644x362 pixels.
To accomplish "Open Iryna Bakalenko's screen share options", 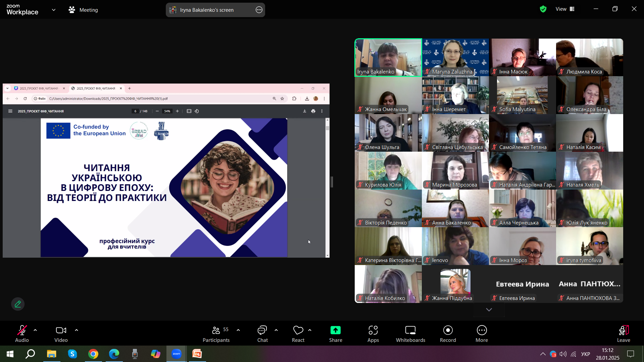I will click(x=259, y=10).
